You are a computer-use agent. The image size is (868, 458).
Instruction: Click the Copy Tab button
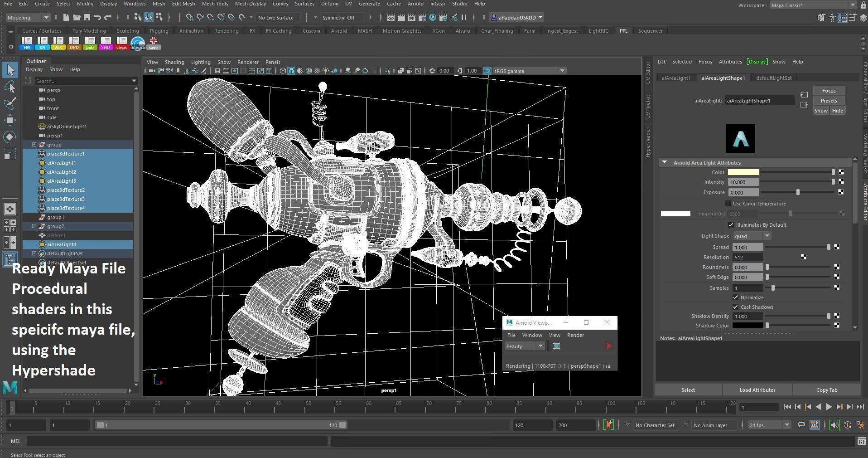[826, 390]
